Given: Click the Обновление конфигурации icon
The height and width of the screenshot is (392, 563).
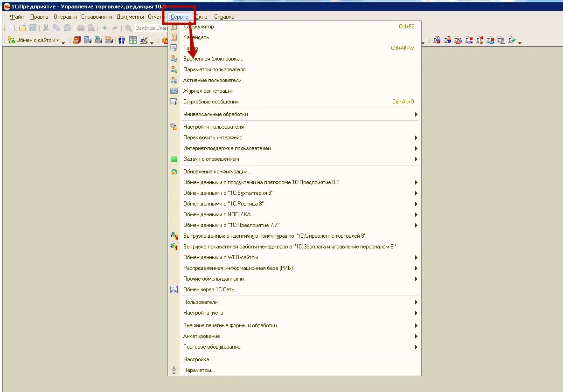Looking at the screenshot, I should (174, 172).
